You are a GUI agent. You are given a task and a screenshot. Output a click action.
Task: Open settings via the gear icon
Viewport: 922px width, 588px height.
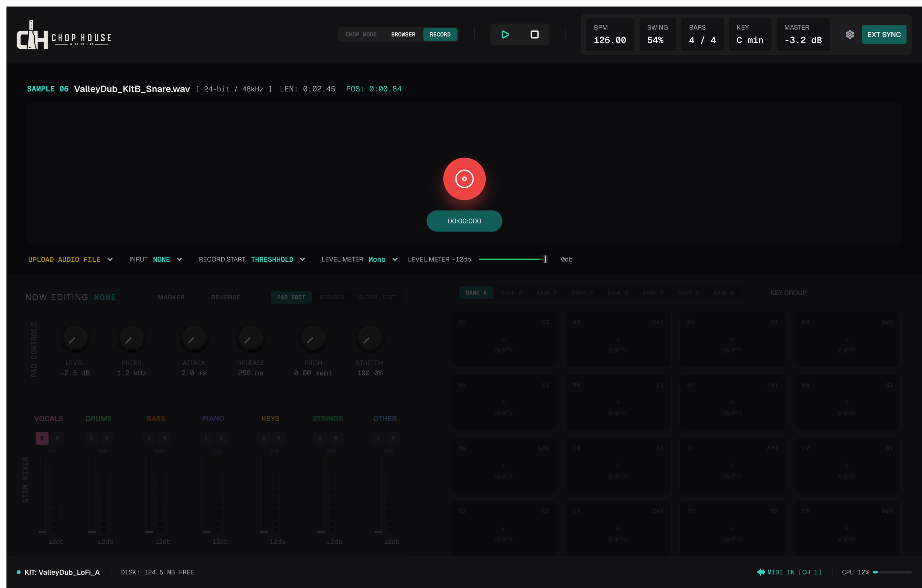[850, 34]
